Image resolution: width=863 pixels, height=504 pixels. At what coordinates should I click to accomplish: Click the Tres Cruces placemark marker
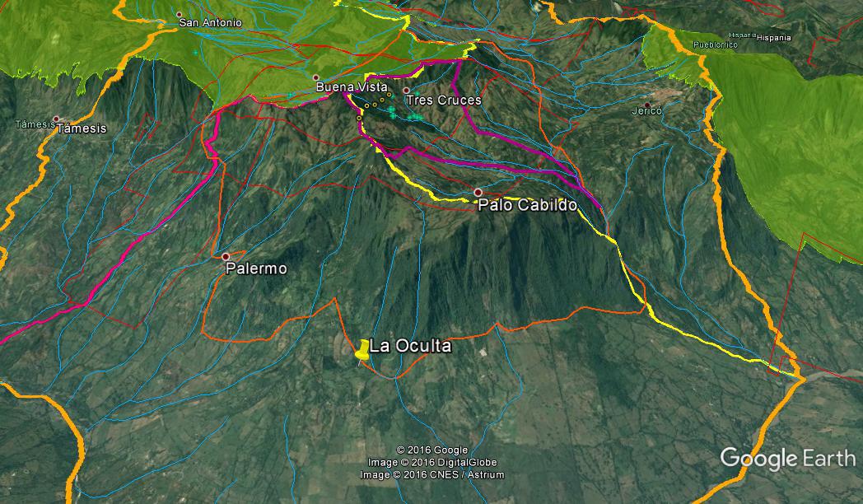pos(406,91)
